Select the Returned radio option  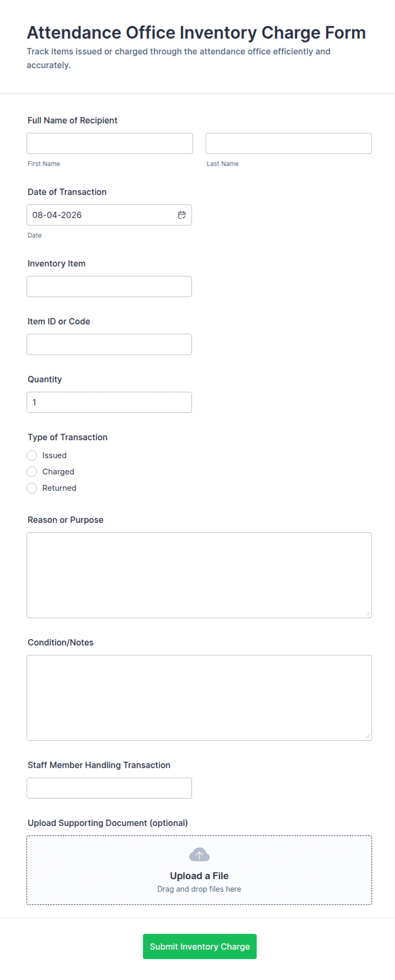(32, 488)
